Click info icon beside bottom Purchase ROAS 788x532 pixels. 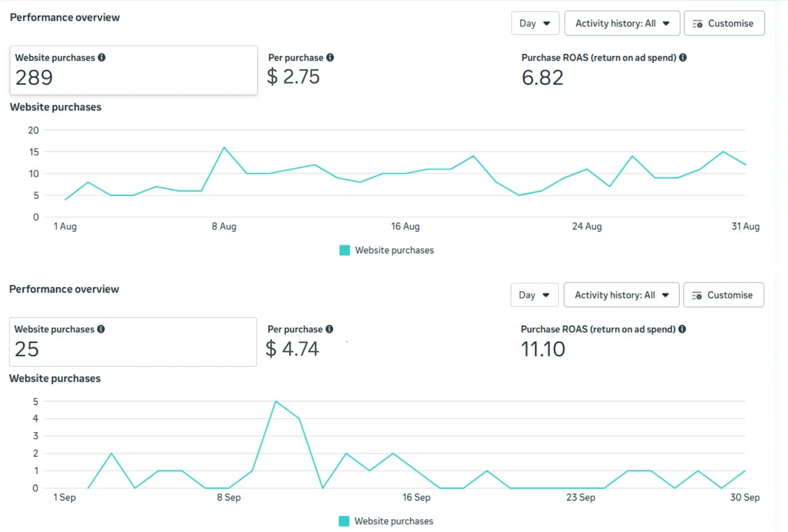tap(682, 329)
